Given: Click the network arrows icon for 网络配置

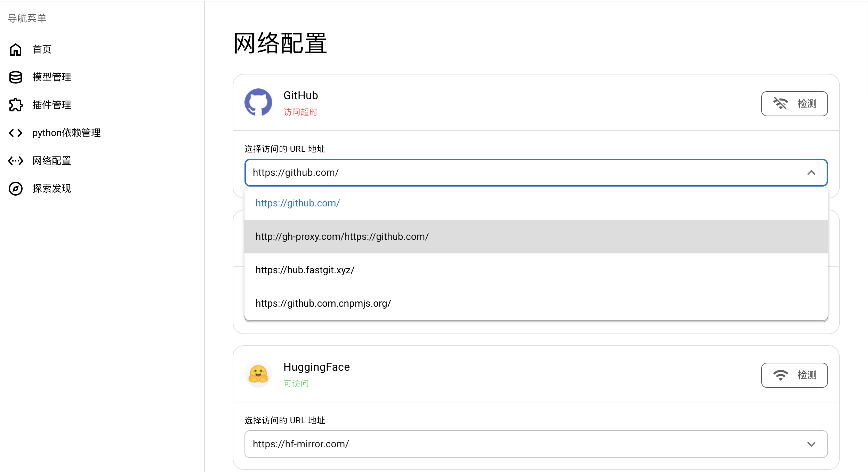Looking at the screenshot, I should (16, 161).
